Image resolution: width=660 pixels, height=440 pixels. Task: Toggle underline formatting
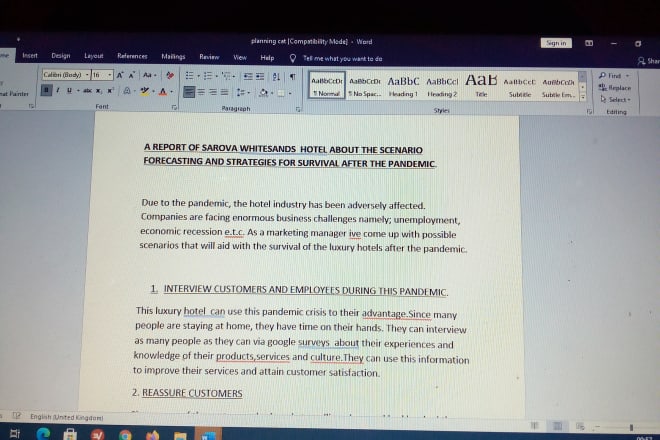point(69,91)
